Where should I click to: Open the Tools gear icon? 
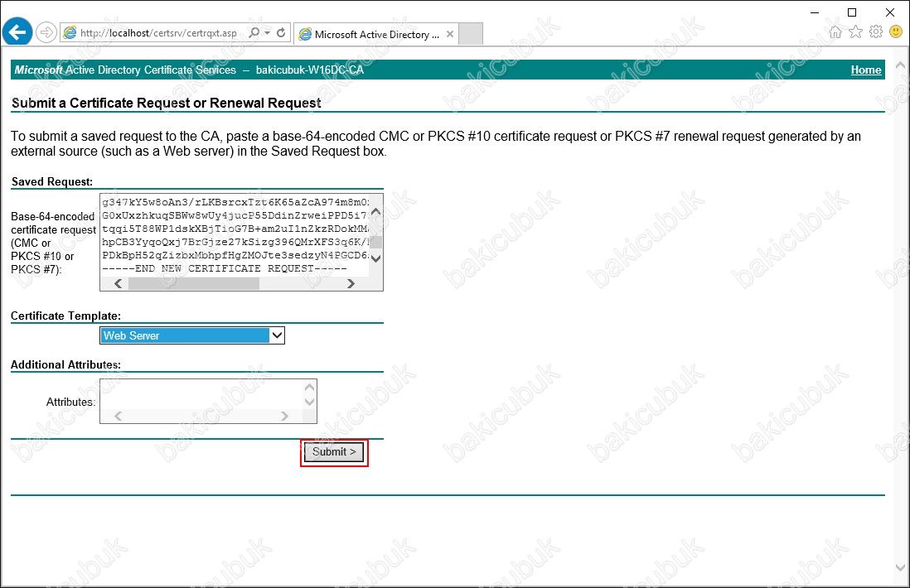[x=876, y=32]
